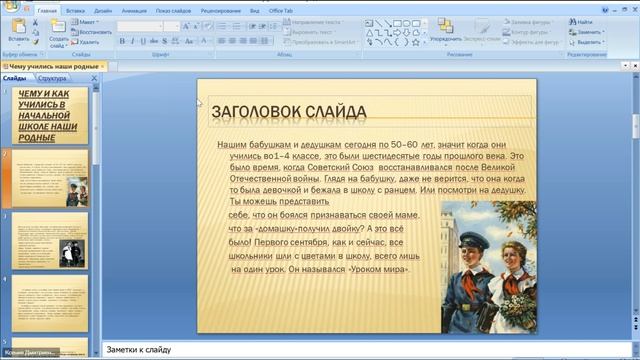Close the slides pane with X

tap(94, 78)
